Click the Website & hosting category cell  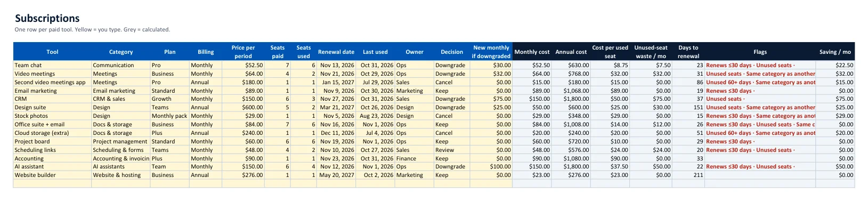(121, 175)
